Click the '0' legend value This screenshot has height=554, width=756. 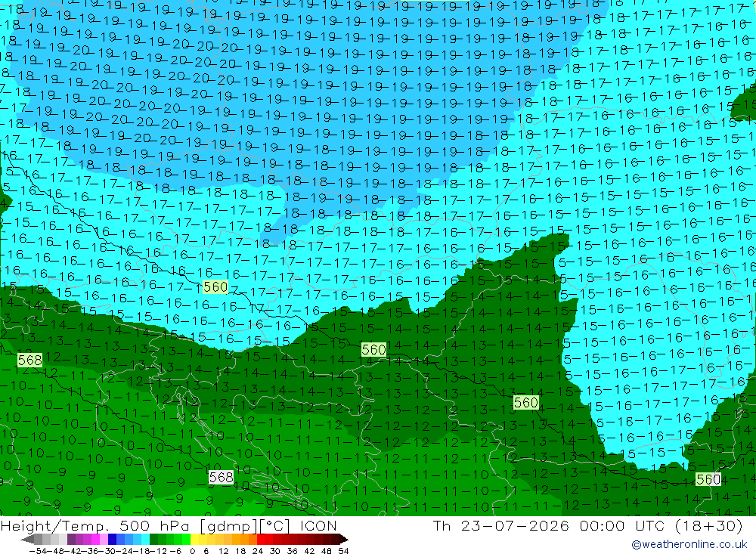point(192,550)
